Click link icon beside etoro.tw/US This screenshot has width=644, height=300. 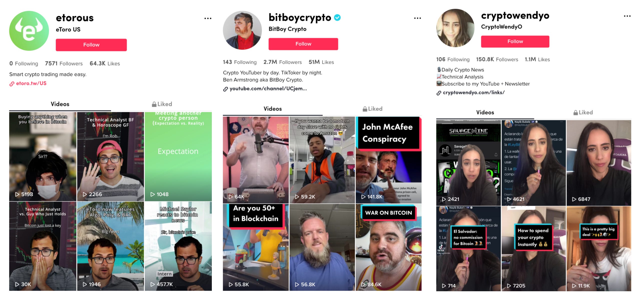pyautogui.click(x=12, y=84)
